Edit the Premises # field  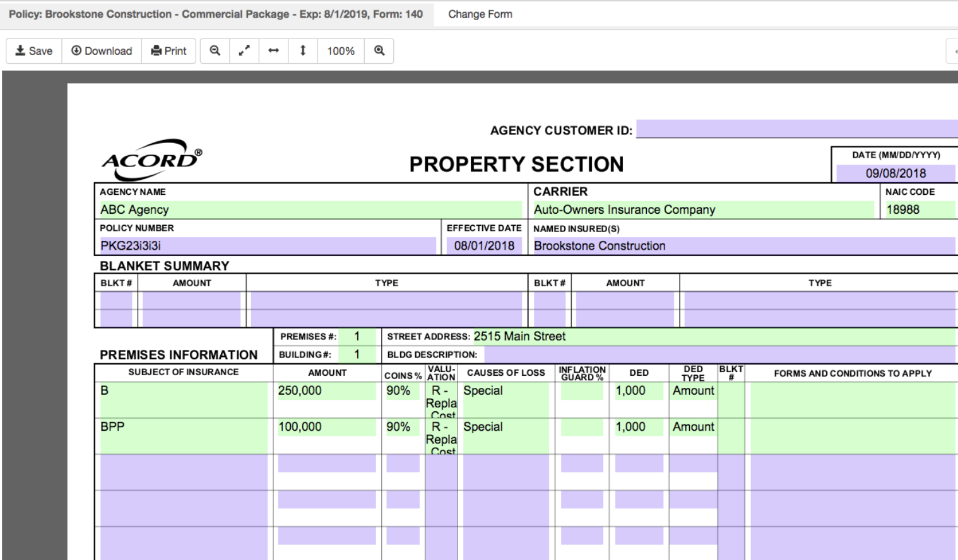click(x=357, y=337)
